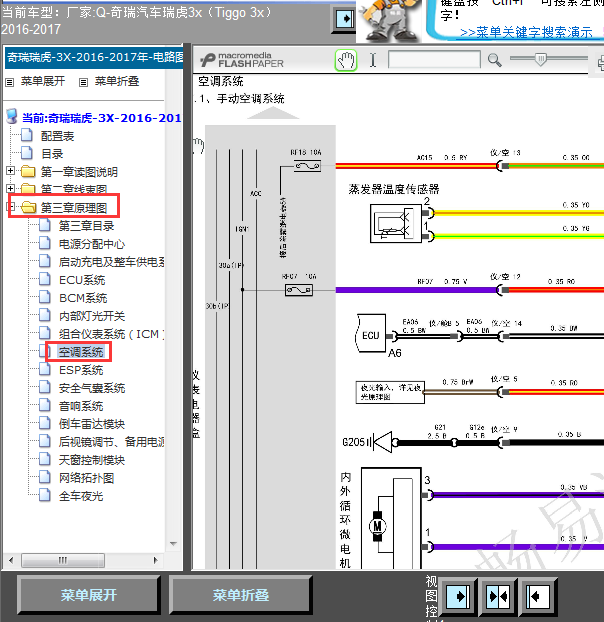Screen dimensions: 604x622
Task: Click the page icon beside 全车夜光
Action: click(45, 495)
